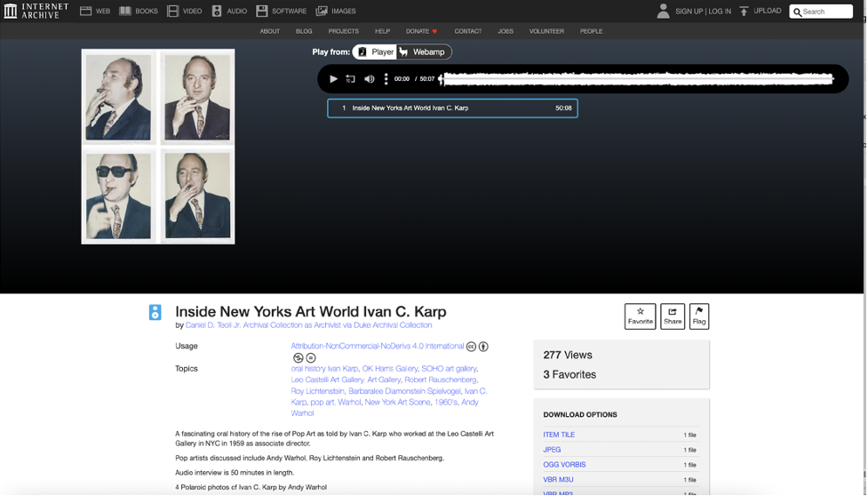Click the playback speed loop icon
Image resolution: width=868 pixels, height=496 pixels.
(350, 79)
